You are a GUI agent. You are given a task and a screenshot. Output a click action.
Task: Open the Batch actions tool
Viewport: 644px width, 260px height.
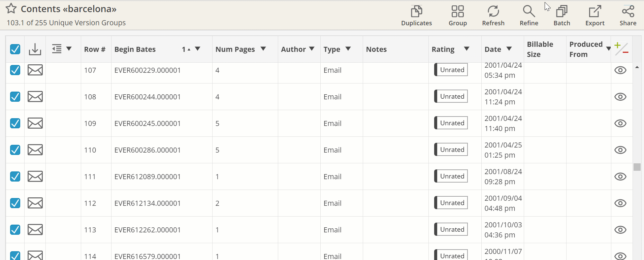tap(562, 16)
